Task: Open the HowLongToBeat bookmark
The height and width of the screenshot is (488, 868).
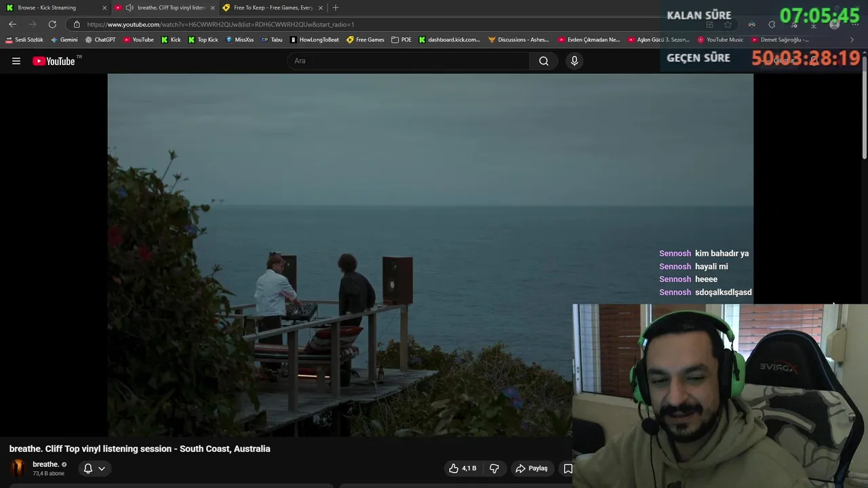Action: (315, 40)
